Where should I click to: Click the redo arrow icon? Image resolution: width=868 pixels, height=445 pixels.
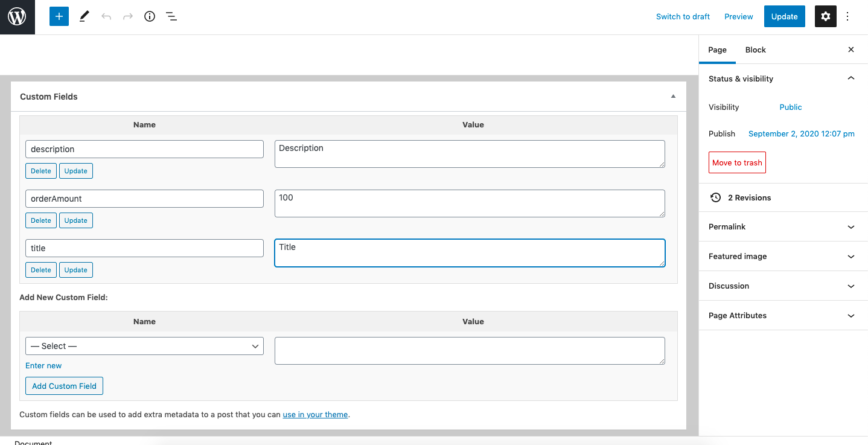pyautogui.click(x=128, y=17)
